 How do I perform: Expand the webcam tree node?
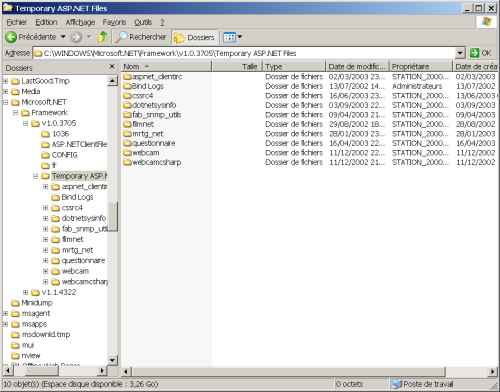click(x=46, y=271)
